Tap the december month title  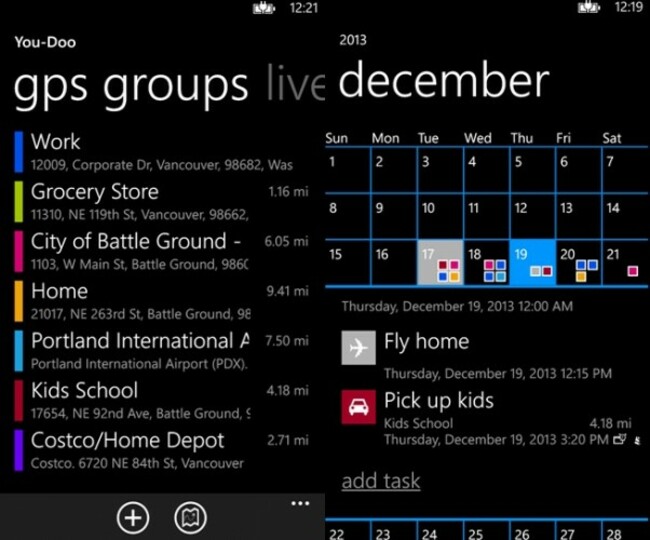coord(443,82)
